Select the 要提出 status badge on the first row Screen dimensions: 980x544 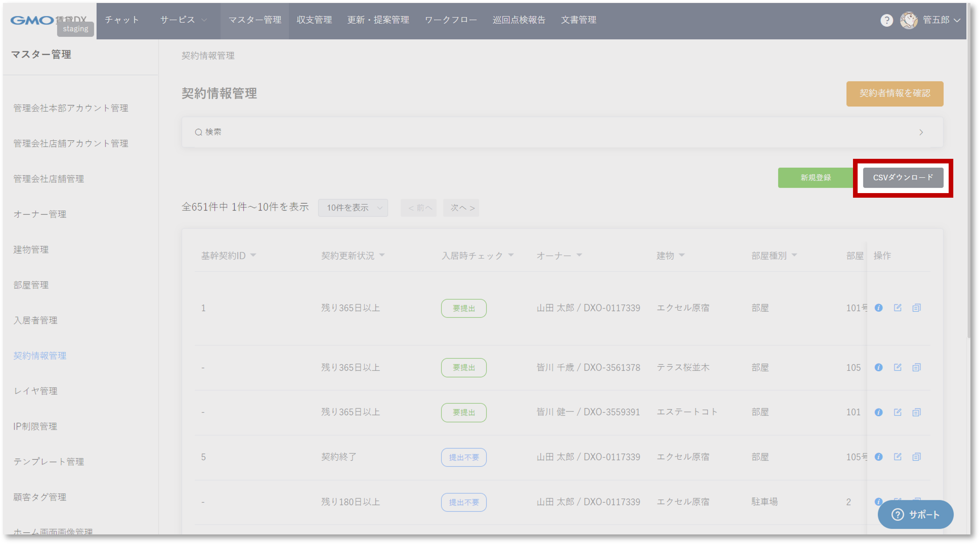click(x=463, y=308)
